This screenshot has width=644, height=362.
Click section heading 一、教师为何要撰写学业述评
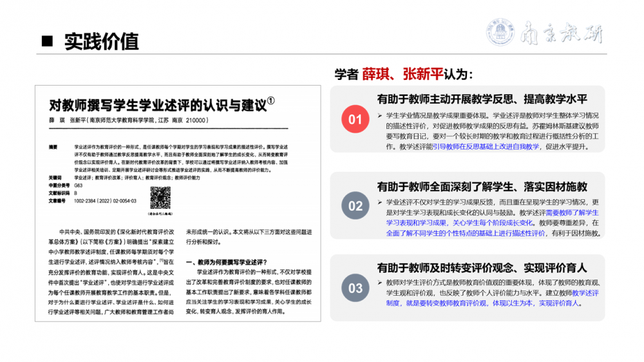click(231, 263)
